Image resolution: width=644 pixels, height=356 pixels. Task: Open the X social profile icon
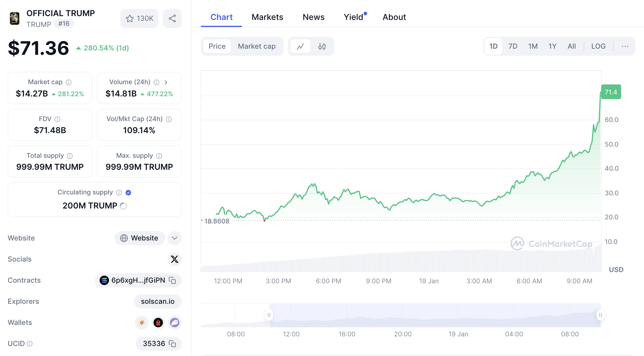(x=175, y=259)
